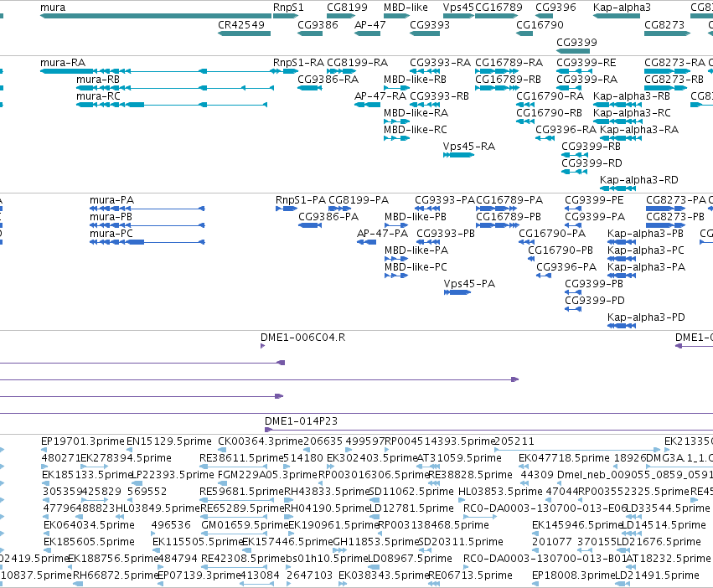The width and height of the screenshot is (713, 588).
Task: Click the 'Vps45-RA' transcript label
Action: (x=469, y=147)
